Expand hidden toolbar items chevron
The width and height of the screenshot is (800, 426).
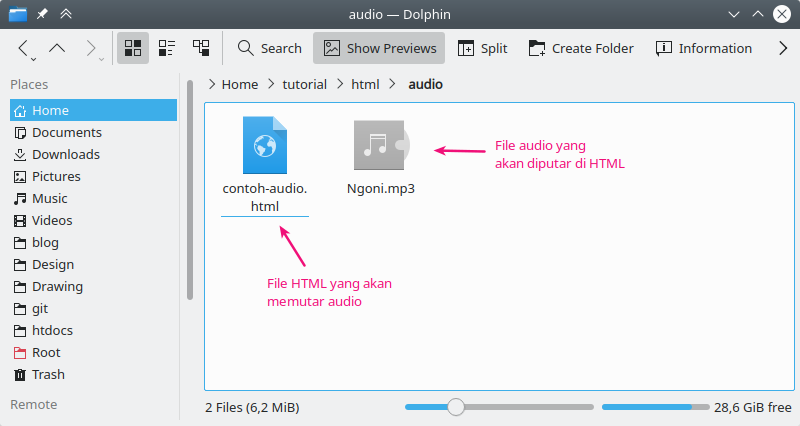click(783, 48)
